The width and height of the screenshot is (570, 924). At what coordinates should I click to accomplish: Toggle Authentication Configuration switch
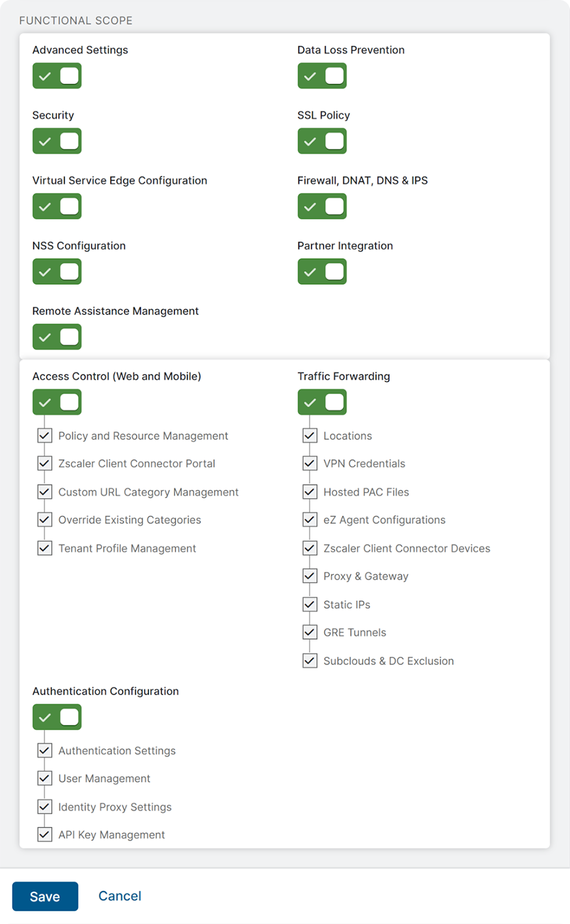(x=57, y=717)
